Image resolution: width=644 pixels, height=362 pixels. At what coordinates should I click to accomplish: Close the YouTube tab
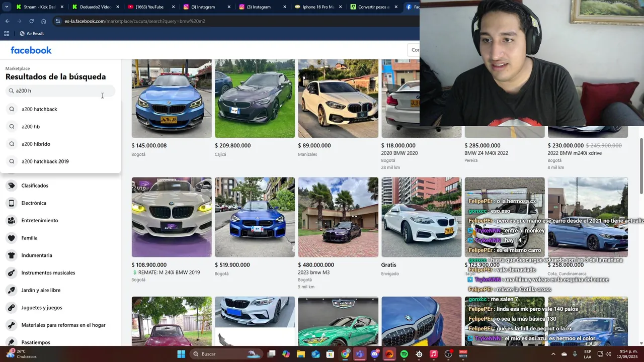pyautogui.click(x=173, y=7)
